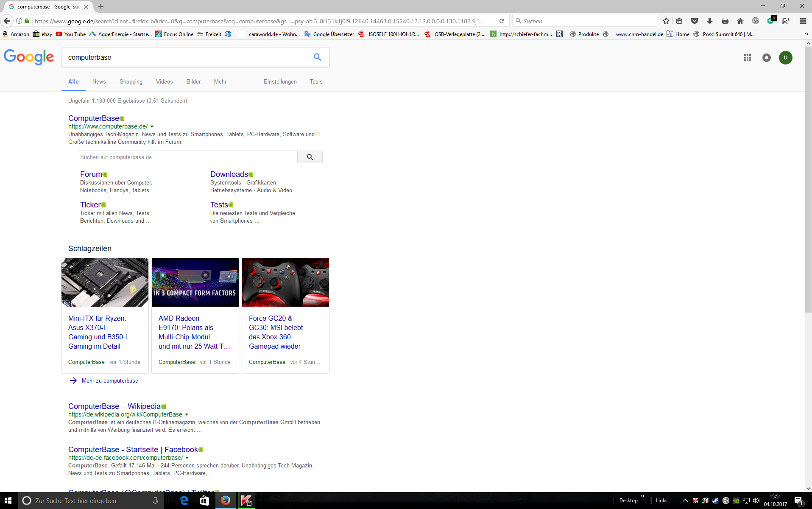Open Microsoft Store from taskbar
The width and height of the screenshot is (812, 509).
pos(204,501)
